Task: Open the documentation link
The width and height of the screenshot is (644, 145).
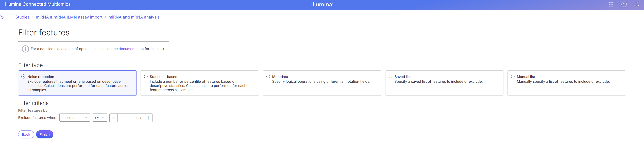Action: coord(131,49)
